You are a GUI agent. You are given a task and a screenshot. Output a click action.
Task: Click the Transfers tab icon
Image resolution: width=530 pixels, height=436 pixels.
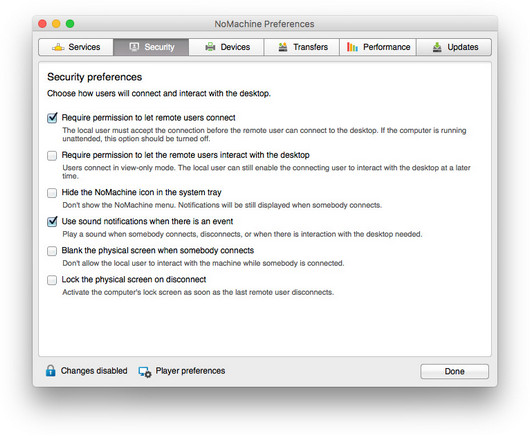point(283,47)
